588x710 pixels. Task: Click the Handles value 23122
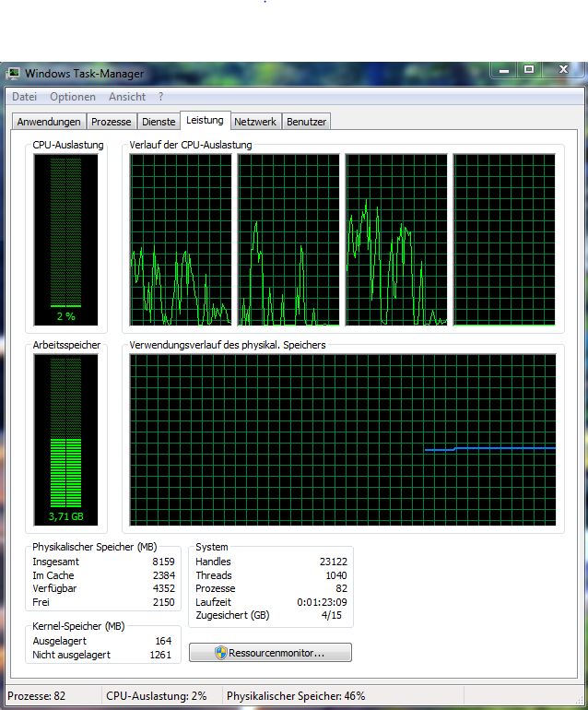click(x=333, y=562)
